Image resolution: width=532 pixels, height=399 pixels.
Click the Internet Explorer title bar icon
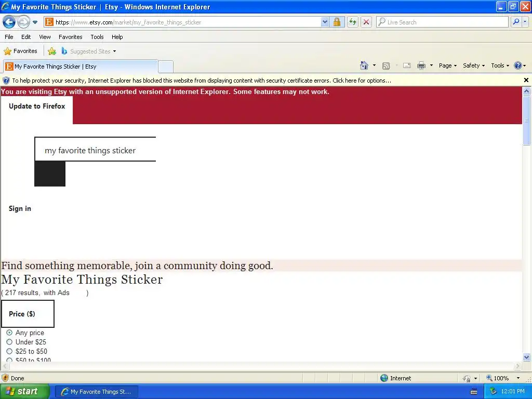5,6
